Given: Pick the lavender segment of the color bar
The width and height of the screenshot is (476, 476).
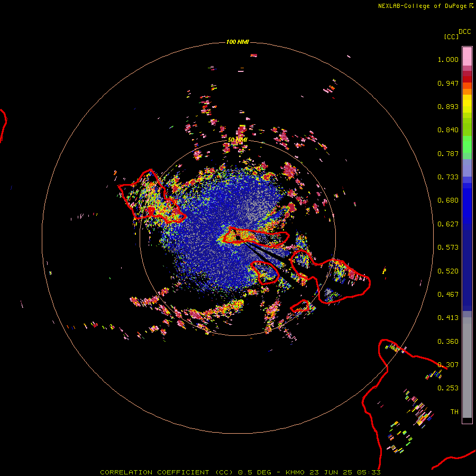Looking at the screenshot, I should [x=467, y=168].
